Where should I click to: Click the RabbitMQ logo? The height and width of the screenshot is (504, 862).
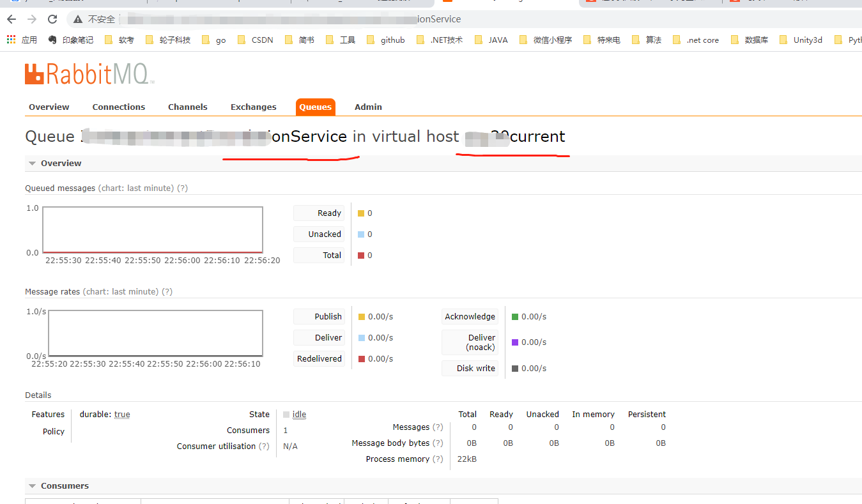[x=89, y=75]
